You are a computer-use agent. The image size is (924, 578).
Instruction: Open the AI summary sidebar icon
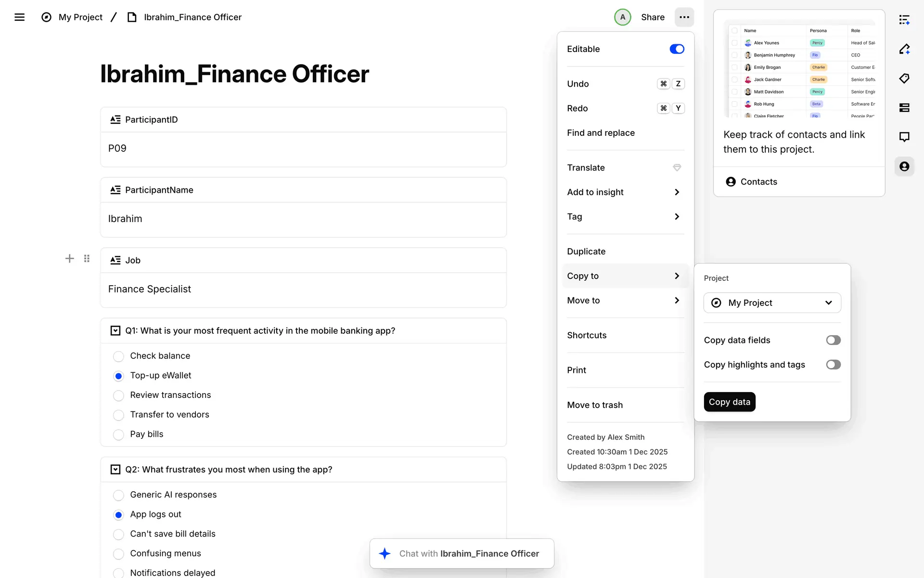[904, 20]
